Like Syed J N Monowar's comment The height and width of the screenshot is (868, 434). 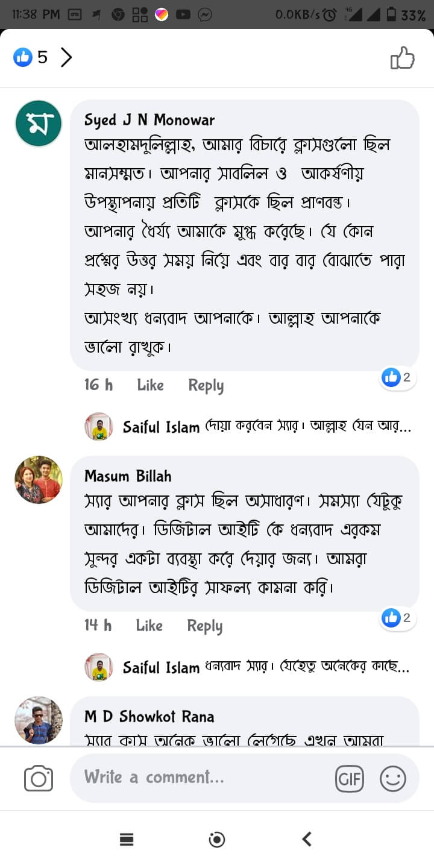pos(150,385)
